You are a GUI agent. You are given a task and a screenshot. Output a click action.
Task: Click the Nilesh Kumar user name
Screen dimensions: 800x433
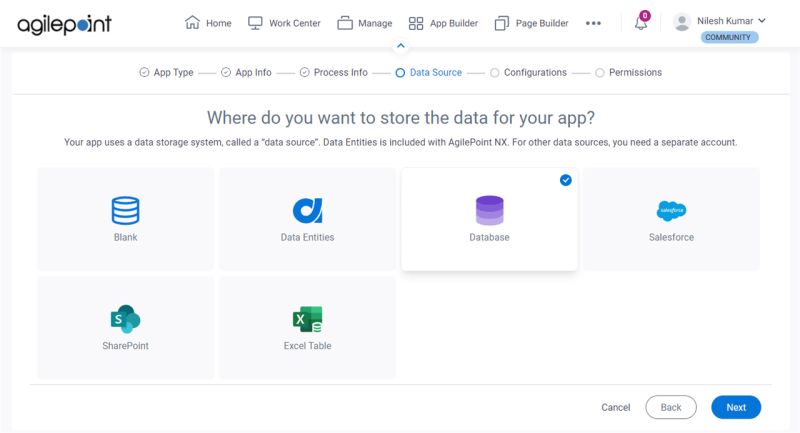(725, 20)
